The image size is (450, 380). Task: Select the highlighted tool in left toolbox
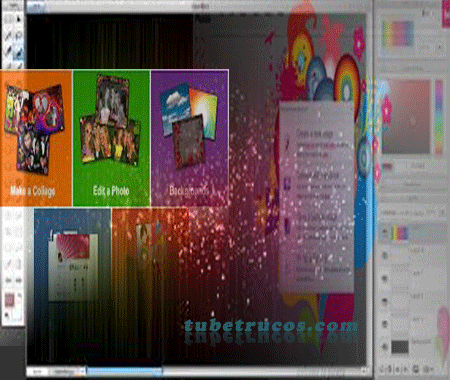(19, 53)
